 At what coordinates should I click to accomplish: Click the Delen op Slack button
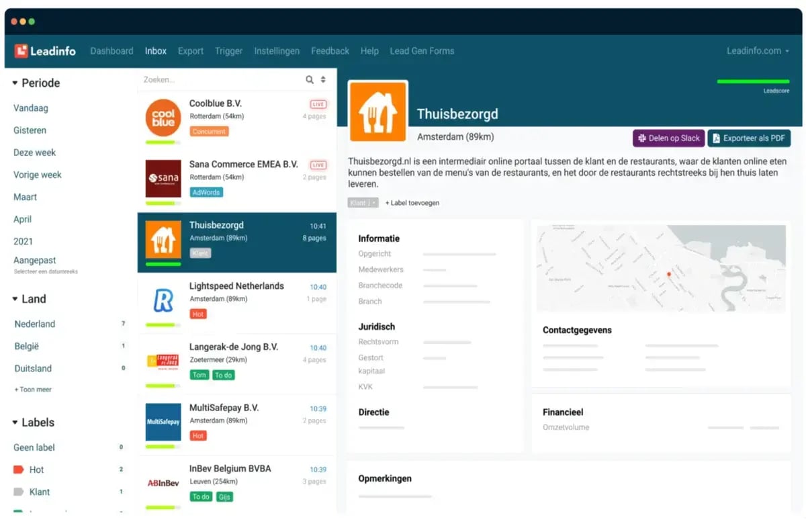click(668, 138)
